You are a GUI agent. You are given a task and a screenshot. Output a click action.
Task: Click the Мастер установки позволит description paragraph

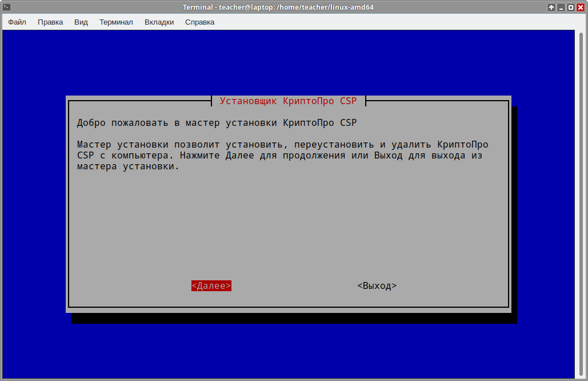(x=283, y=156)
